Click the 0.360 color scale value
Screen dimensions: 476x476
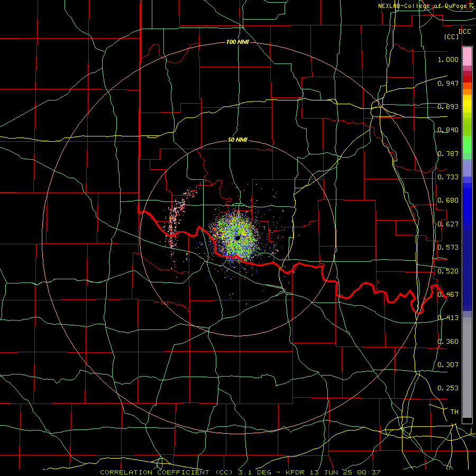(x=448, y=342)
